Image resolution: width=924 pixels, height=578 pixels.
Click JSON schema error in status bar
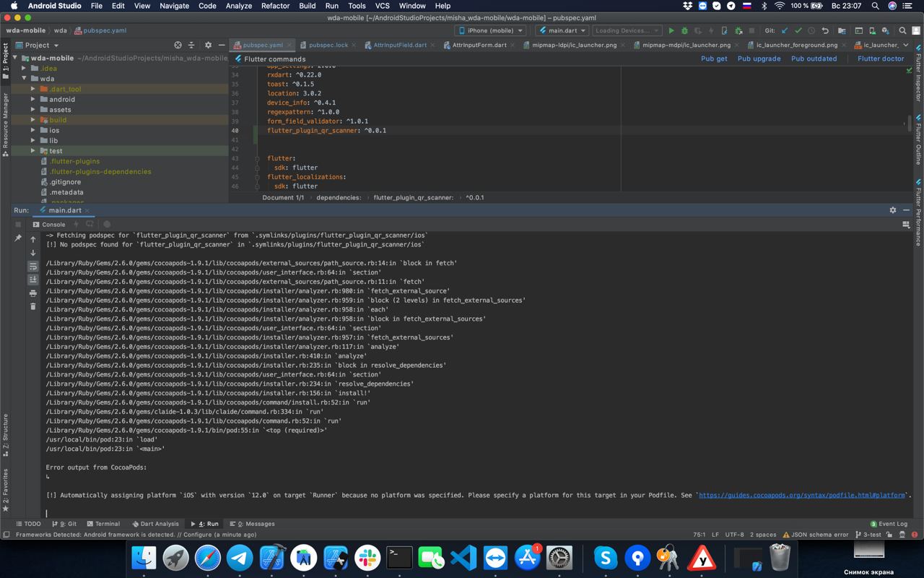815,535
